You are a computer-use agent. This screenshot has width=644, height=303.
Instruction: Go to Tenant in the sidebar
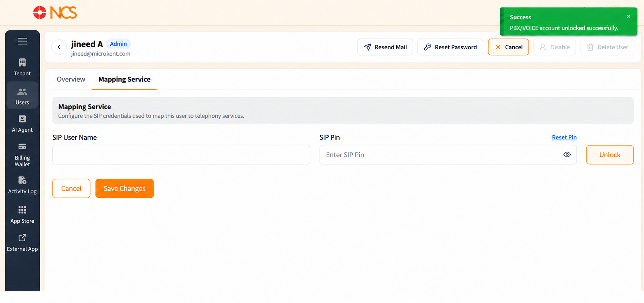coord(22,67)
